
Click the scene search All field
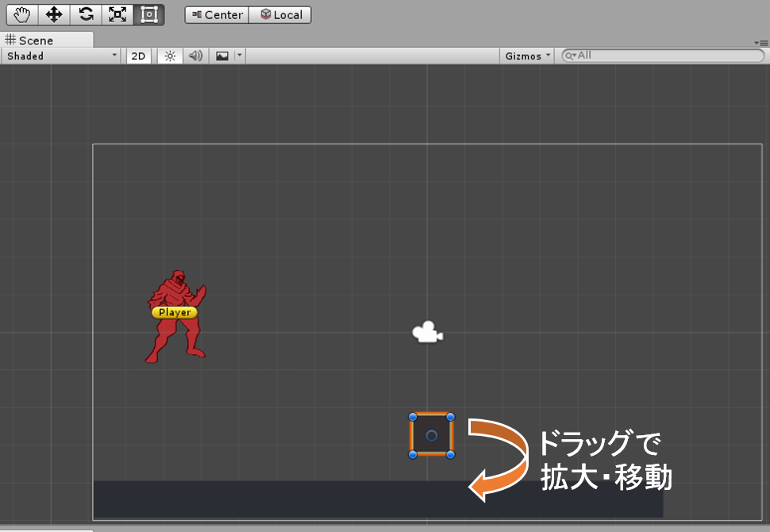click(663, 56)
